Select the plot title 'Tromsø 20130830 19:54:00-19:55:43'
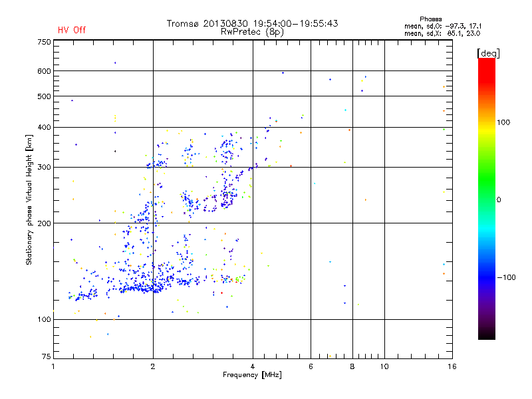Screen dimensions: 532x399 coord(252,23)
